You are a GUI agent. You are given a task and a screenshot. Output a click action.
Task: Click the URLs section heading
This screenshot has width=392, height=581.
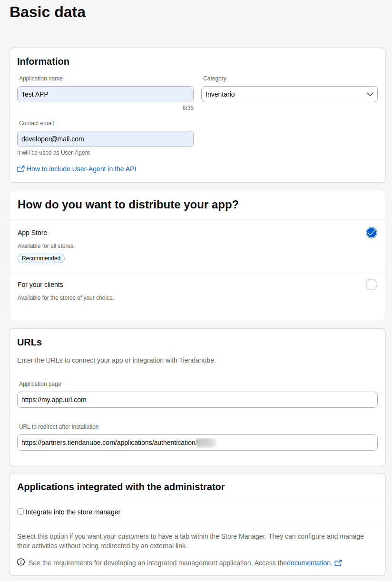29,342
